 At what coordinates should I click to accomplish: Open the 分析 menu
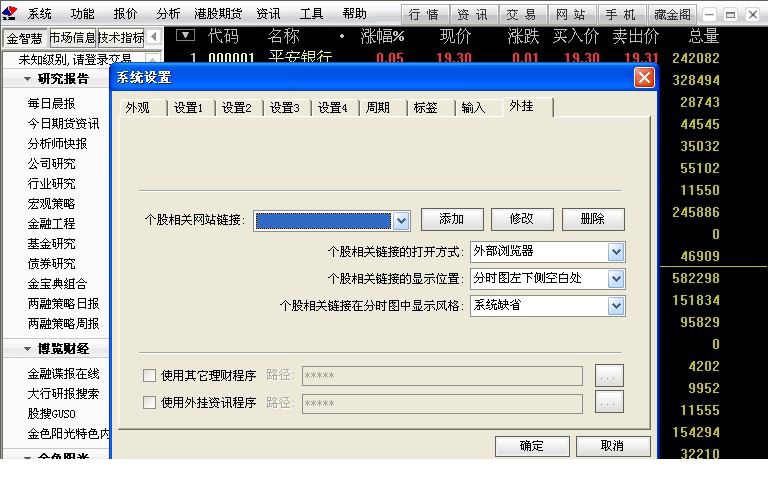tap(168, 14)
